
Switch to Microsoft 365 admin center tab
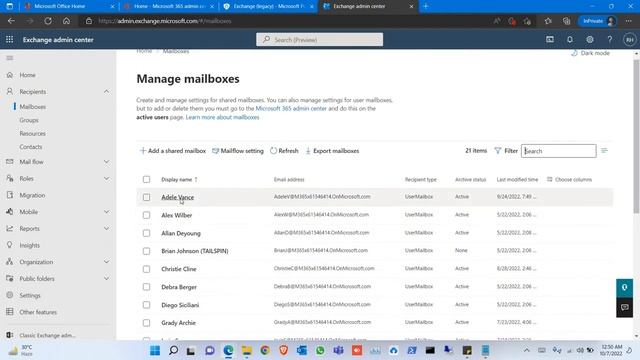[169, 6]
